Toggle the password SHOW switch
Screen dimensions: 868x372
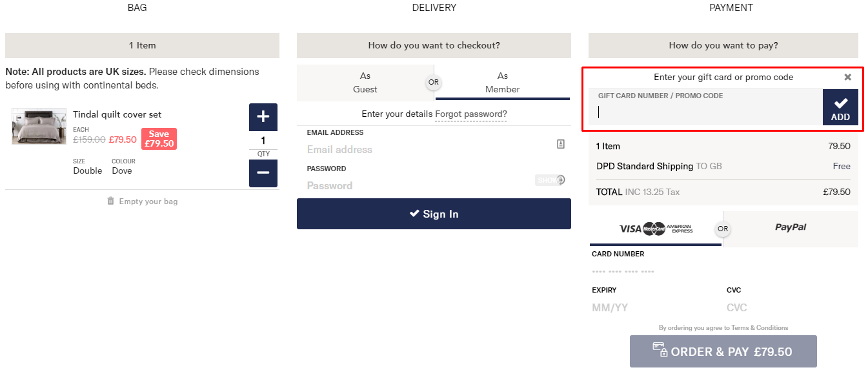(x=550, y=180)
